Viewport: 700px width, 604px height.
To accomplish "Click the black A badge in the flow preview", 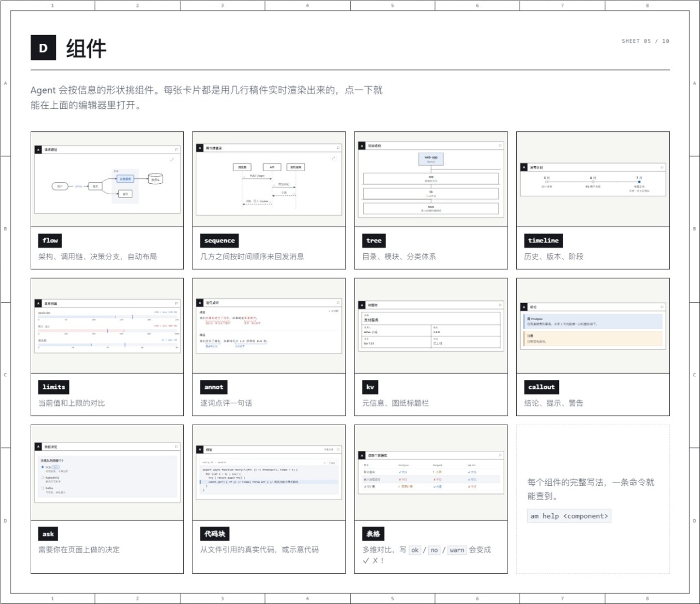I will click(x=38, y=149).
